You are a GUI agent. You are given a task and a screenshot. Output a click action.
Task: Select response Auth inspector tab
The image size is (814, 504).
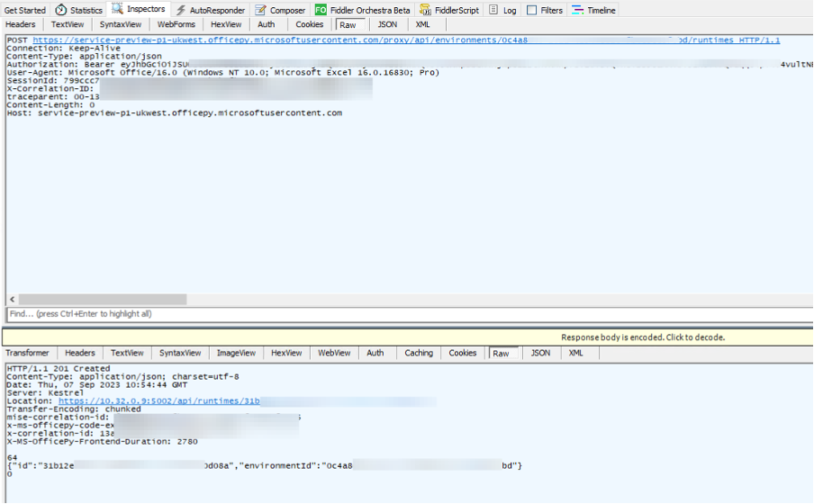pos(375,353)
